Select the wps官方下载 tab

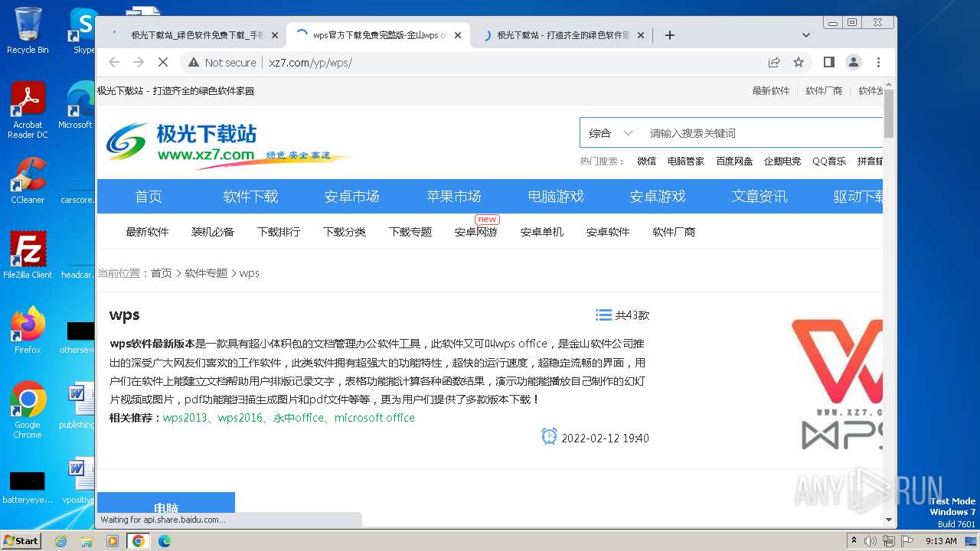[x=378, y=35]
